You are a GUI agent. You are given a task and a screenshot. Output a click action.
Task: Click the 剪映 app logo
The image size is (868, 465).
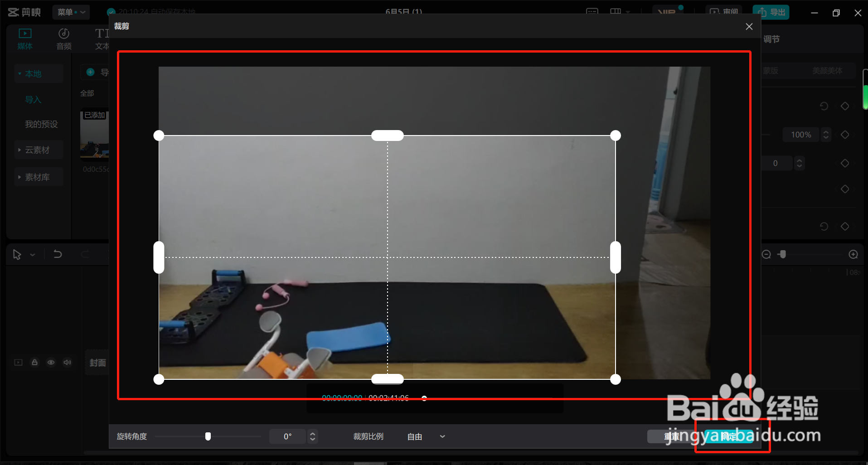24,12
